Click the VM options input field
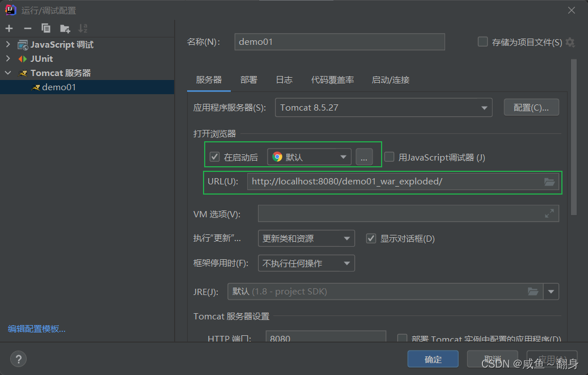The image size is (588, 375). tap(408, 213)
